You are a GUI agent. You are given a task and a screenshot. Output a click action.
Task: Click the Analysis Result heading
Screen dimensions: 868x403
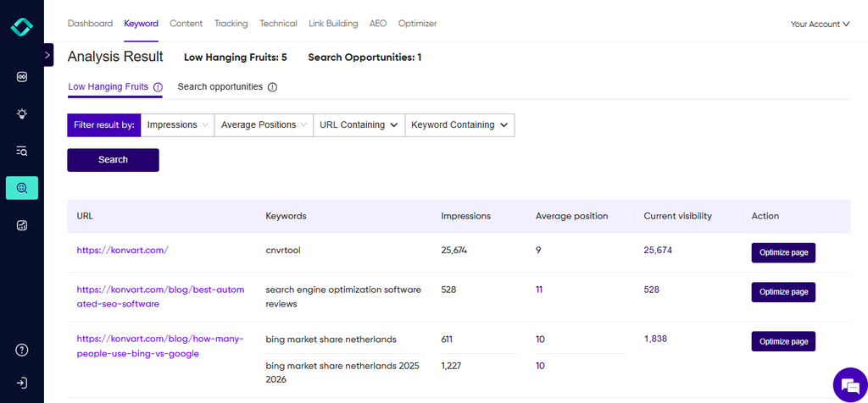click(x=115, y=57)
